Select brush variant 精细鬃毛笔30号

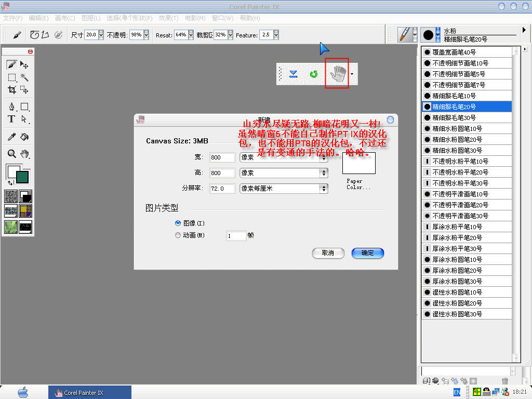click(467, 118)
